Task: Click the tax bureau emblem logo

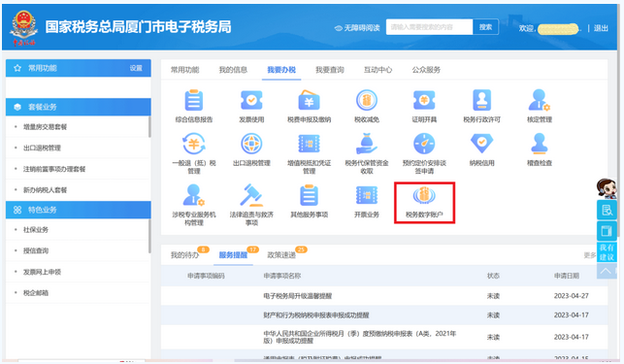Action: pos(24,28)
